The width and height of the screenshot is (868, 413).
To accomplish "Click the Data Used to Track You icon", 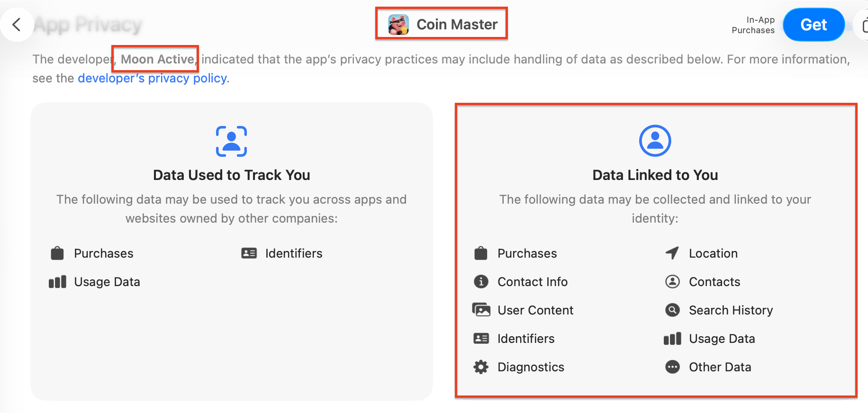I will click(x=231, y=141).
